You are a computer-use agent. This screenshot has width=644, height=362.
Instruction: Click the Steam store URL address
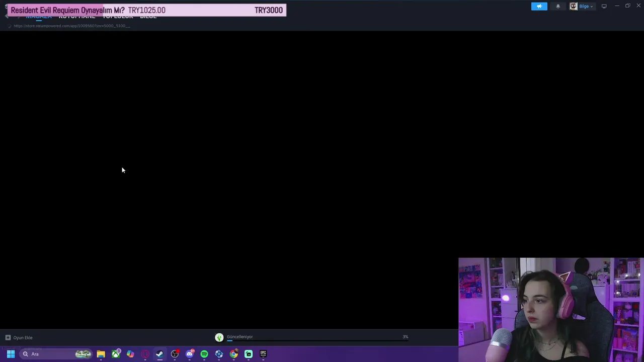(72, 26)
